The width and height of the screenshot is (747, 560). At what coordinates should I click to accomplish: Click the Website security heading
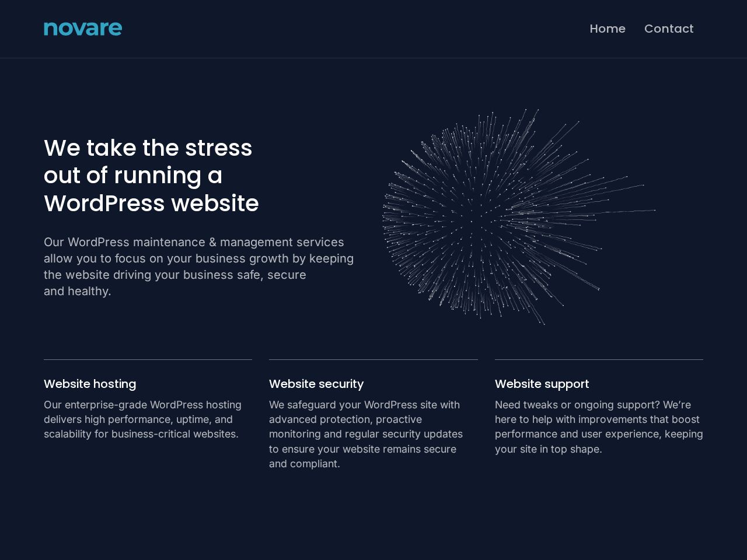[316, 384]
